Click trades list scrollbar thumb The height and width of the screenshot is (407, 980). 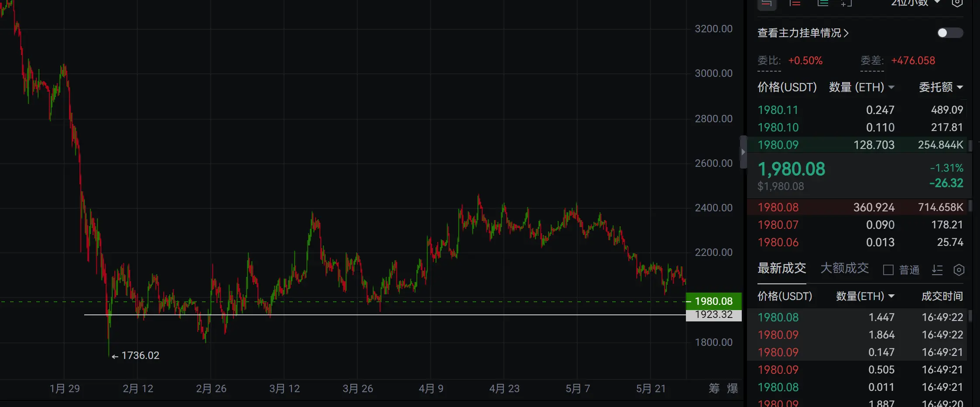click(970, 316)
